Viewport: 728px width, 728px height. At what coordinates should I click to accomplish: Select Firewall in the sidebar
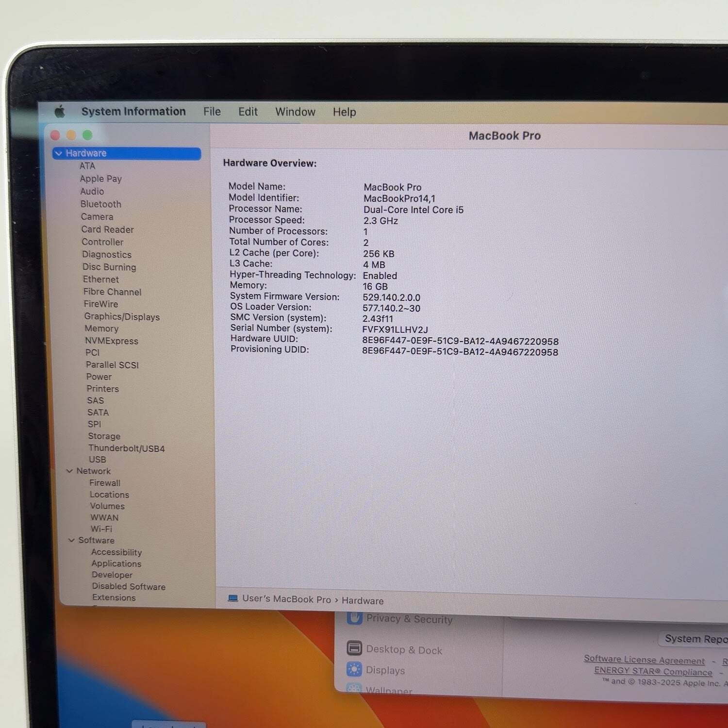tap(105, 483)
